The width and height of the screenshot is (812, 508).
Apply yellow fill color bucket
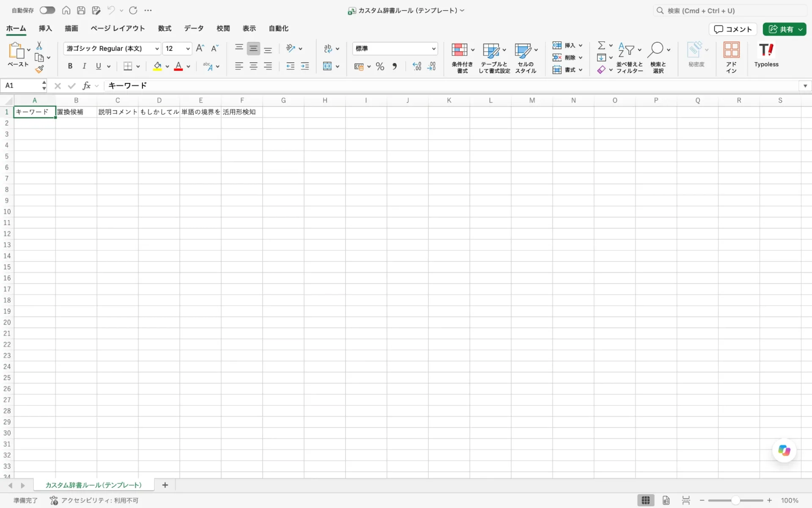point(157,66)
